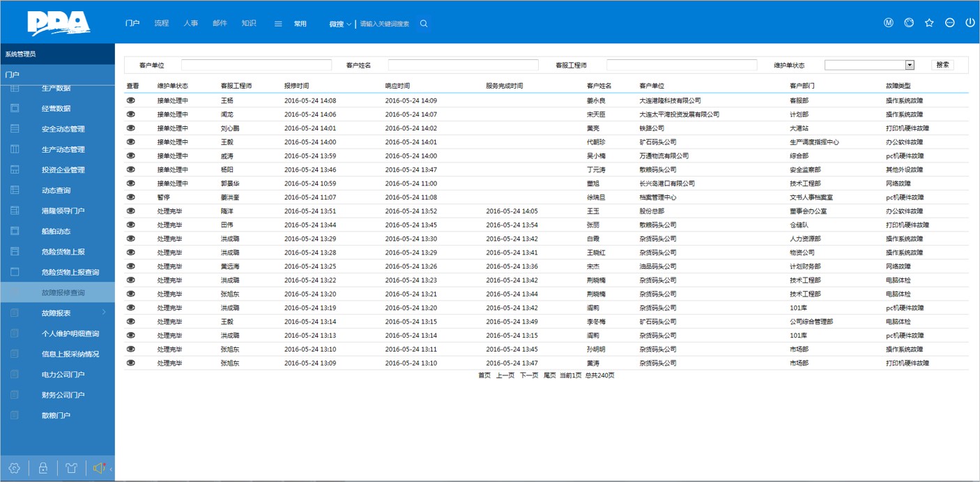Click the icon beside 安全动态管理

[x=15, y=128]
